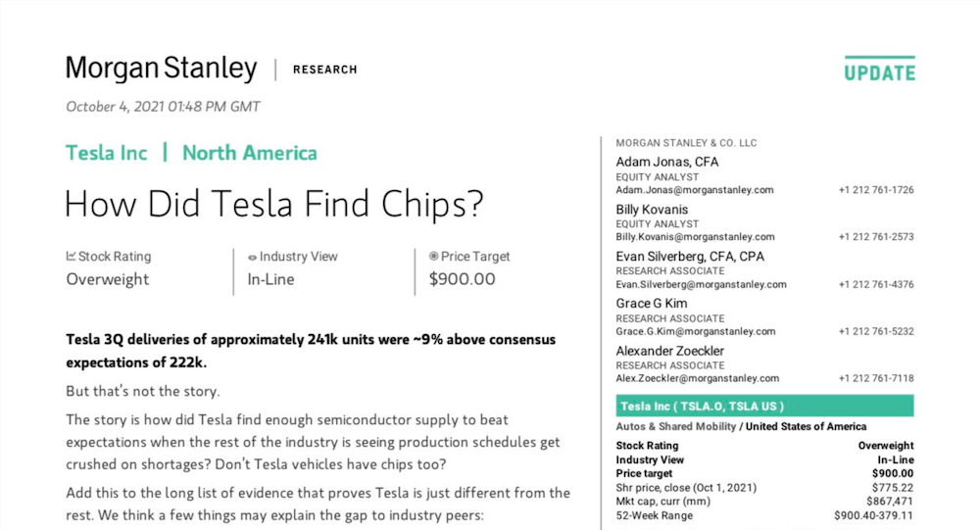Click the RESEARCH label beside the logo
The height and width of the screenshot is (530, 980).
tap(325, 70)
